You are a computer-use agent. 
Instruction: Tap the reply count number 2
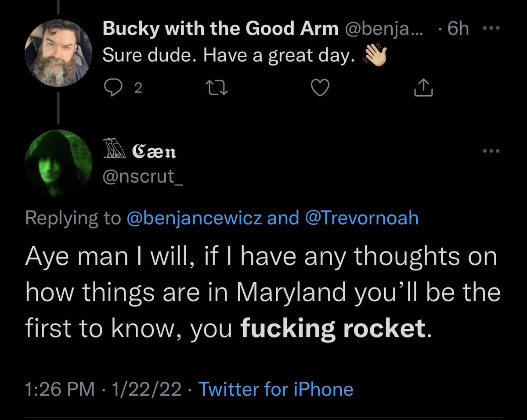point(138,89)
